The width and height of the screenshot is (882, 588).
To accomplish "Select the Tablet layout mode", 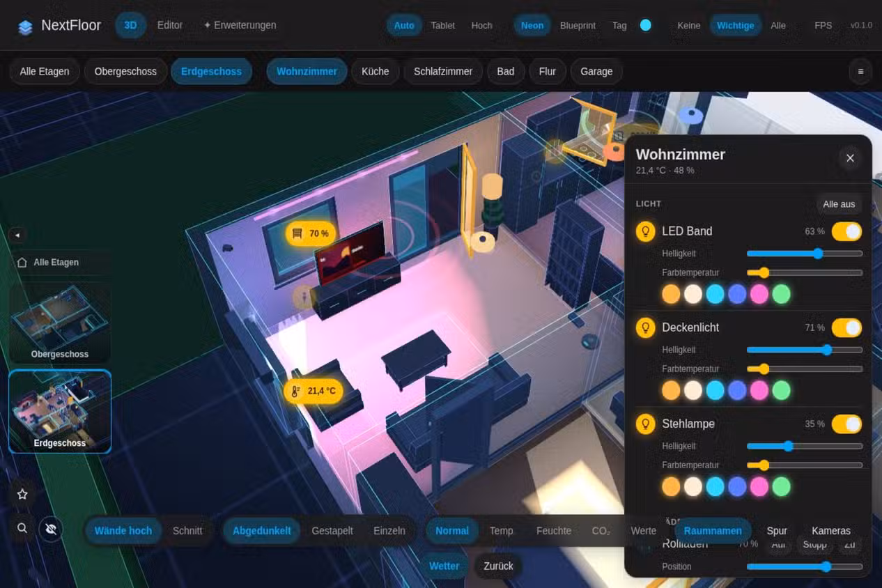I will (x=443, y=25).
